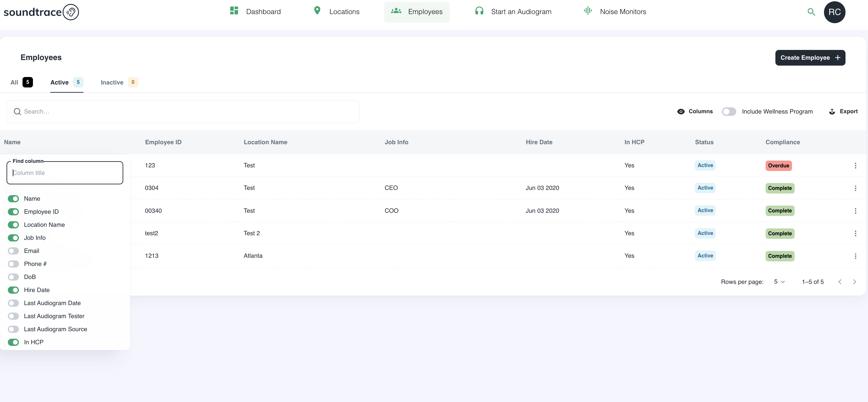Enable Include Wellness Program switch
Viewport: 868px width, 402px height.
[x=729, y=112]
